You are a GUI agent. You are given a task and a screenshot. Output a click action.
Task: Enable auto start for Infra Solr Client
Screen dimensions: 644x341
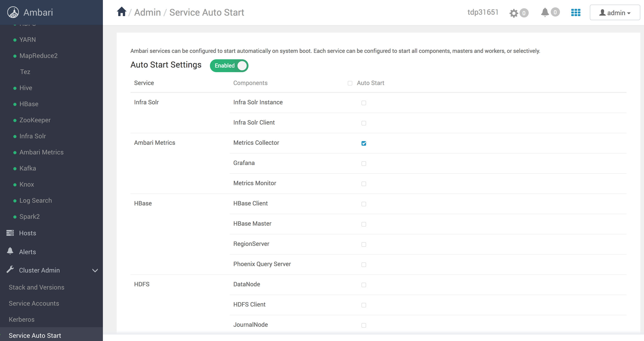[x=364, y=123]
